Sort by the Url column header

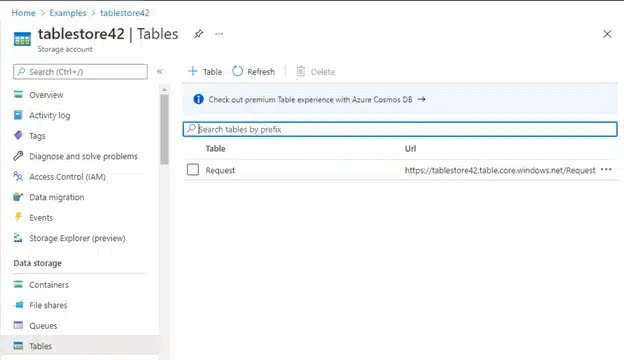click(x=410, y=149)
